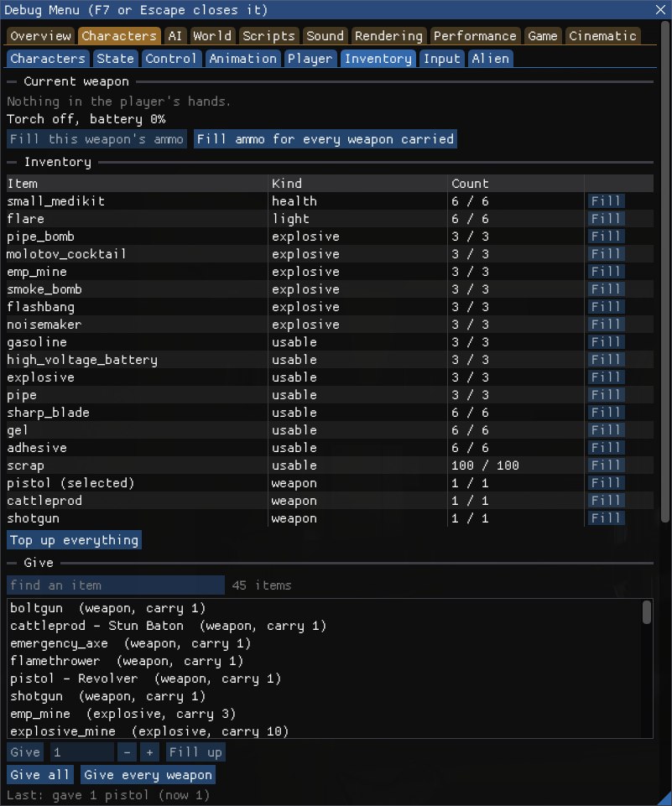
Task: Select explosive_mine in the give list
Action: (326, 731)
